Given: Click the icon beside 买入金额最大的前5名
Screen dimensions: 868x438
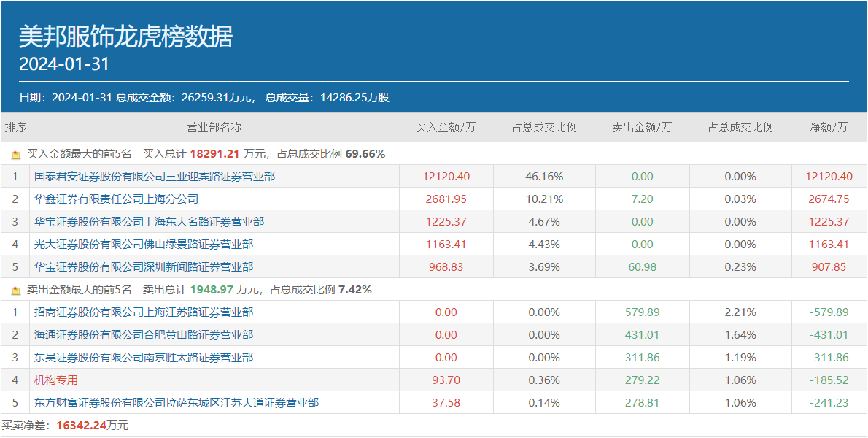Looking at the screenshot, I should (16, 155).
